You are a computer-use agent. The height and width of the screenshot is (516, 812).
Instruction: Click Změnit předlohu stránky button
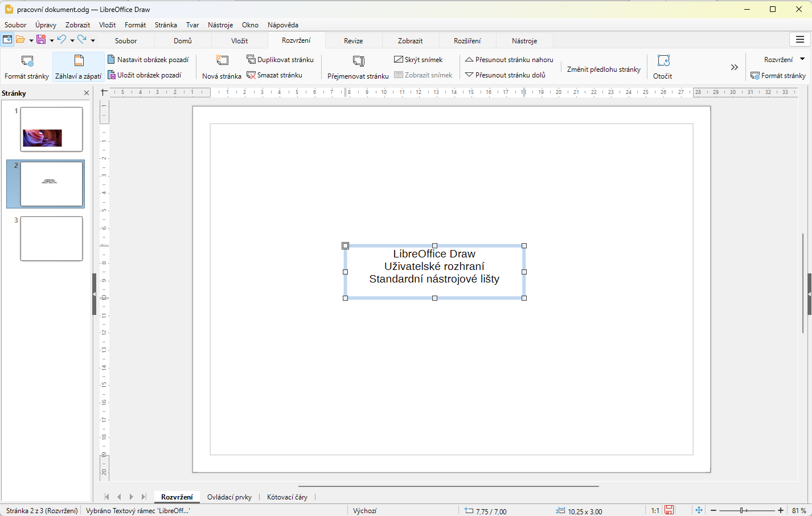point(604,69)
